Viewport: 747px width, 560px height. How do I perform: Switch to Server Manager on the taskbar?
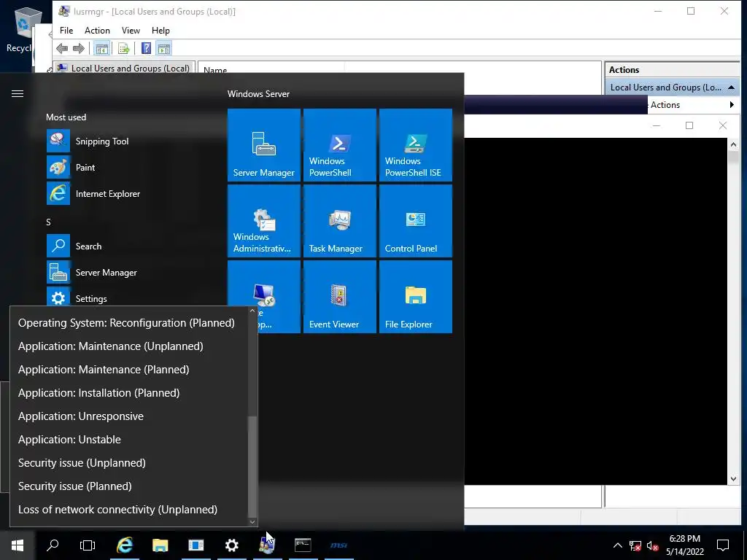[x=196, y=545]
